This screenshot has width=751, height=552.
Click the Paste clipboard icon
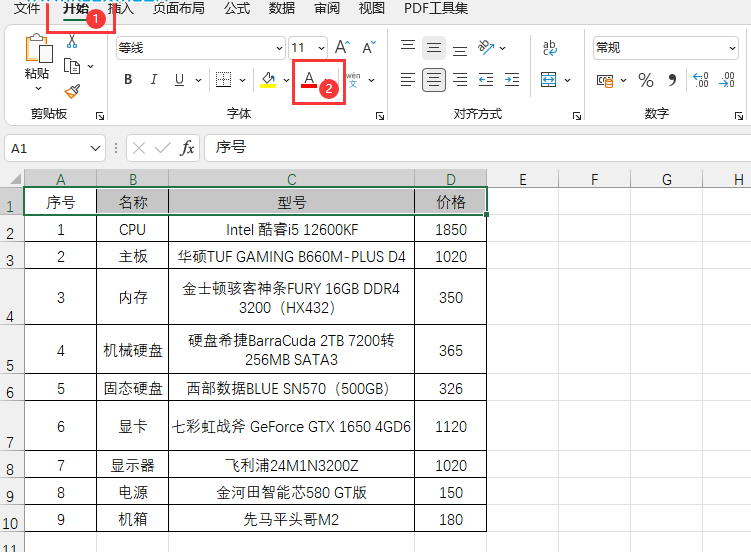click(39, 48)
